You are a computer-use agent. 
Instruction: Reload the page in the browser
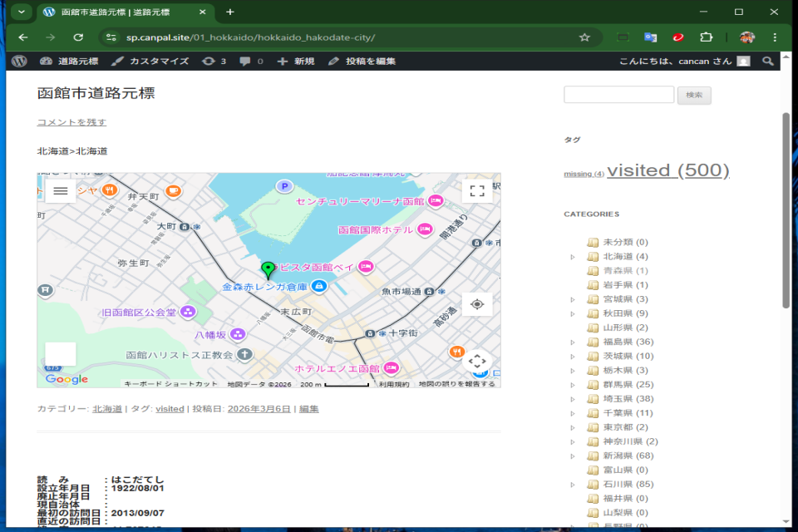click(x=78, y=37)
